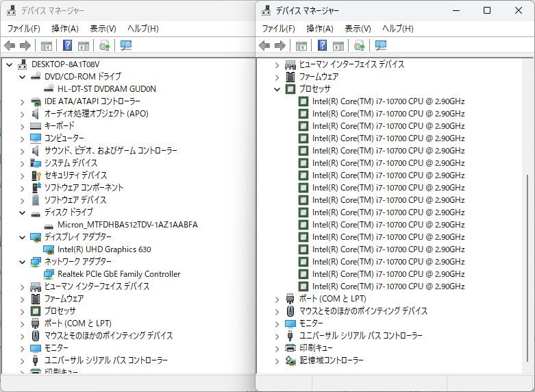Select ソフトウェア デバイス in left window
This screenshot has height=392, width=535.
[x=75, y=200]
